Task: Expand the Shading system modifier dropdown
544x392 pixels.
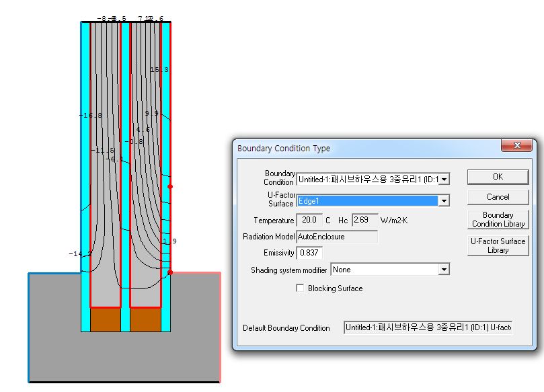Action: [443, 270]
